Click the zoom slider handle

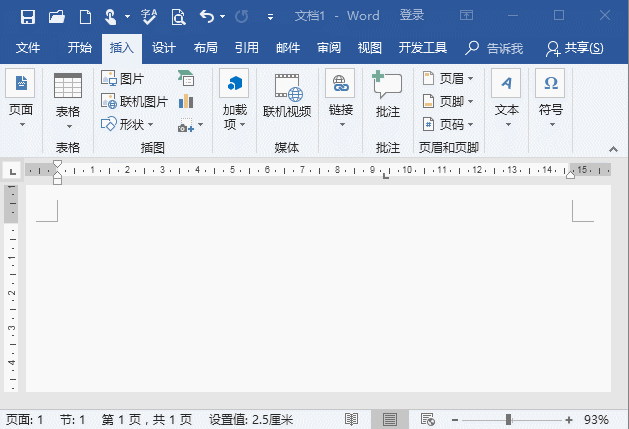[509, 420]
